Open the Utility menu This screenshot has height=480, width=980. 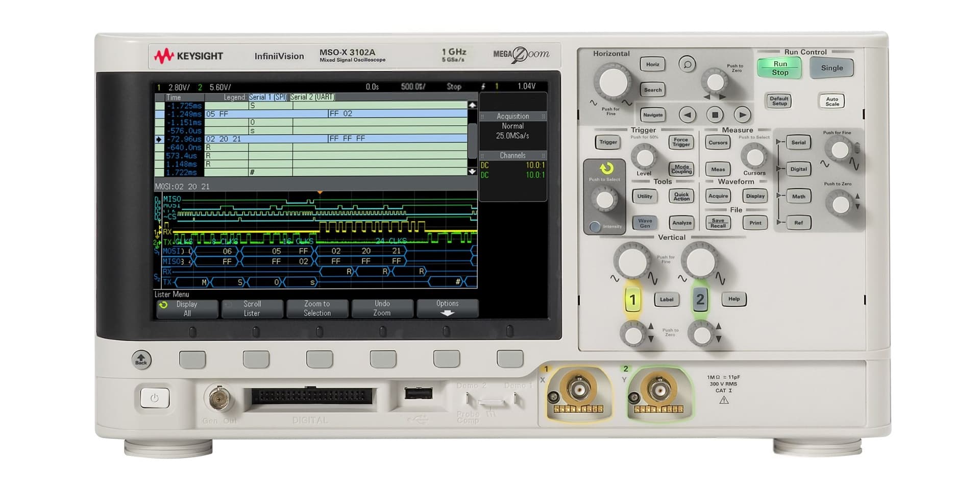point(644,197)
